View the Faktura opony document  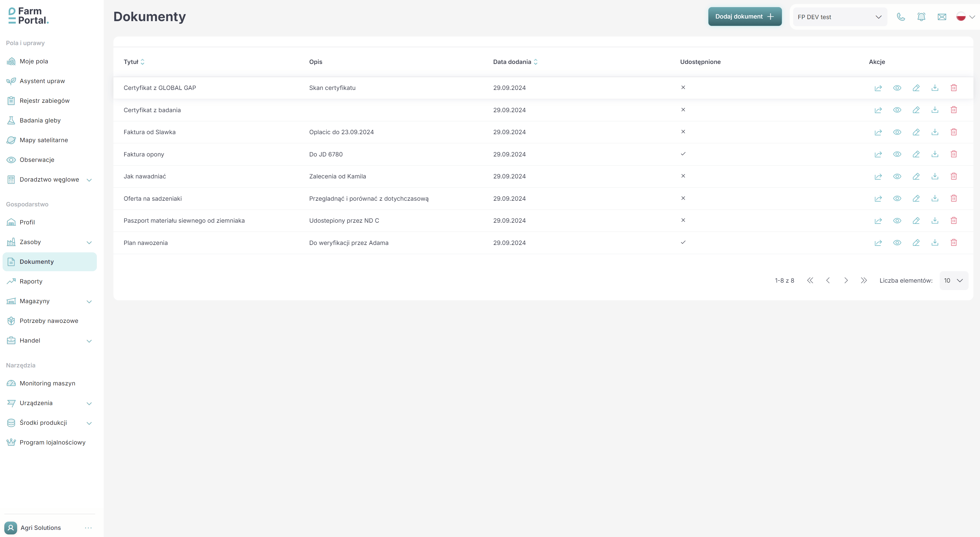[x=897, y=154]
